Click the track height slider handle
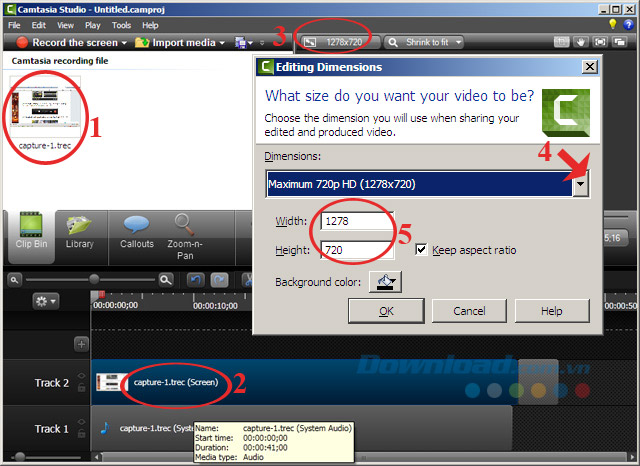This screenshot has height=466, width=640. (x=20, y=457)
